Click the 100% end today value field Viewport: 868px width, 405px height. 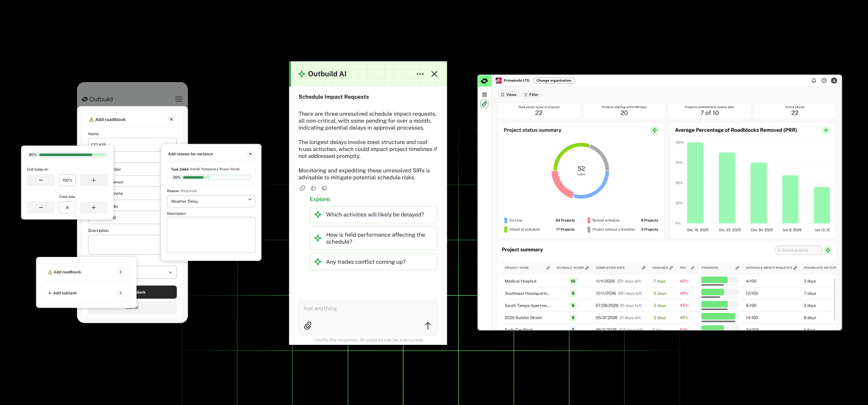coord(67,180)
